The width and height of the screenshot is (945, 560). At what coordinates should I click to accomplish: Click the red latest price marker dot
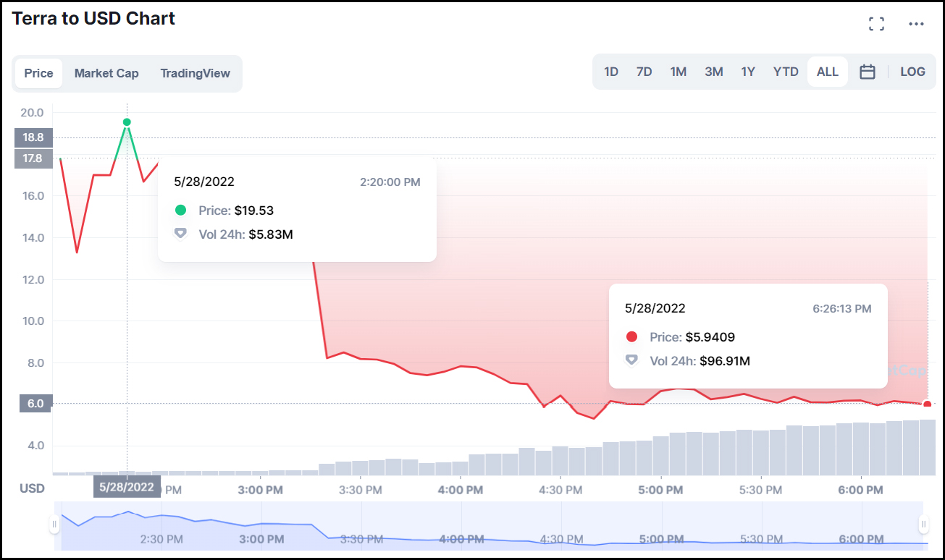(x=927, y=404)
